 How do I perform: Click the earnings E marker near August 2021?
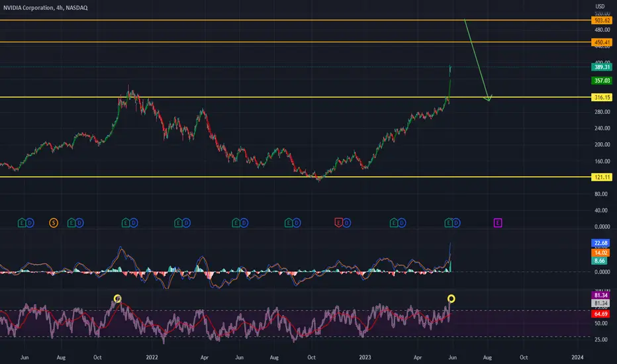pos(71,223)
